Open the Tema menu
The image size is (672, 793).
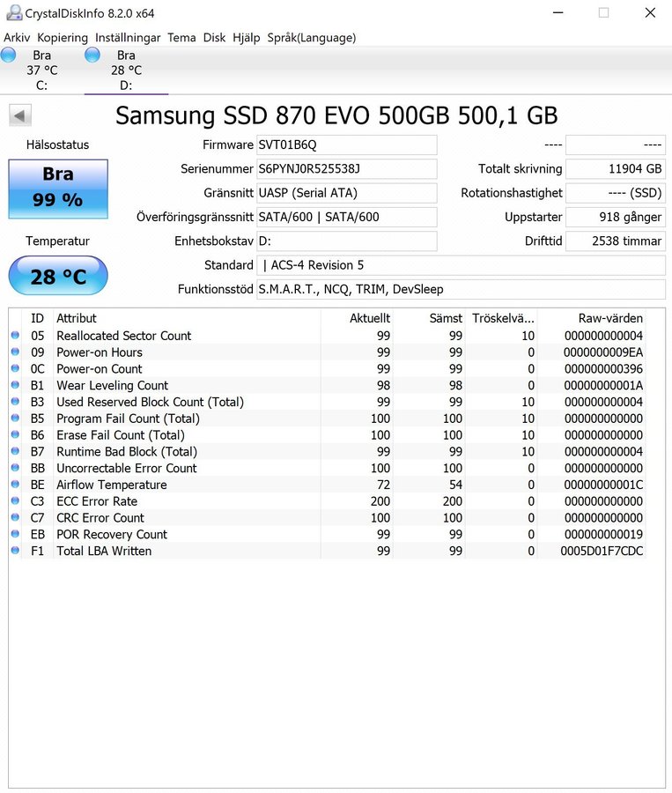181,37
